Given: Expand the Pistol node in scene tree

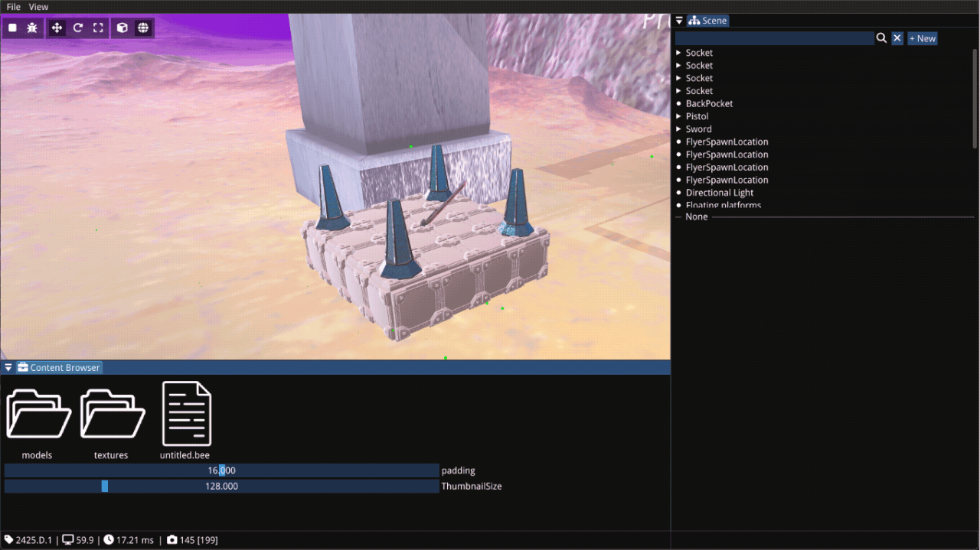Looking at the screenshot, I should pos(679,116).
